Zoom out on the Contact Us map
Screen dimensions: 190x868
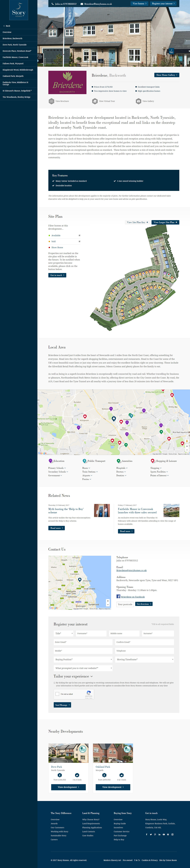click(108, 605)
